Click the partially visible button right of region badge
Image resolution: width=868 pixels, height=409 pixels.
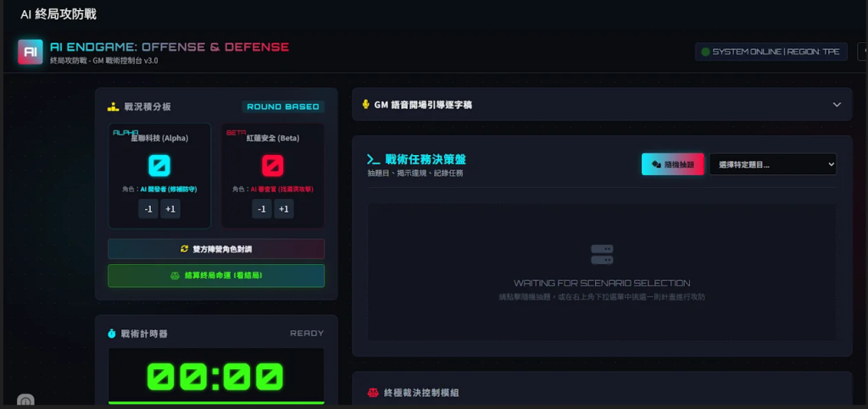(862, 52)
